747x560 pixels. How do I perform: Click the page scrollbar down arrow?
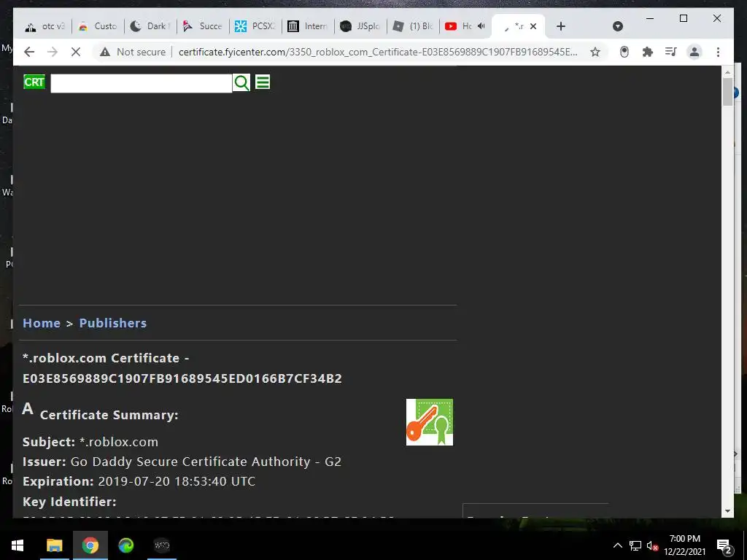(727, 511)
